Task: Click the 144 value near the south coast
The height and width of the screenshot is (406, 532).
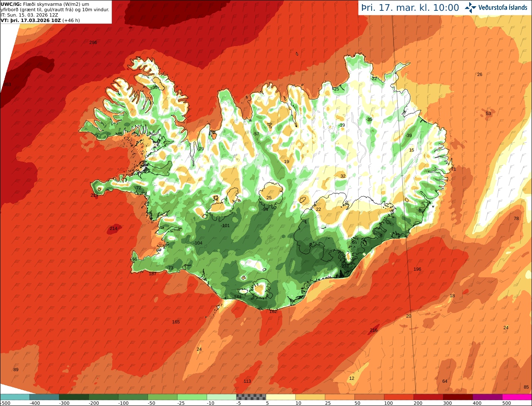Action: 238,297
